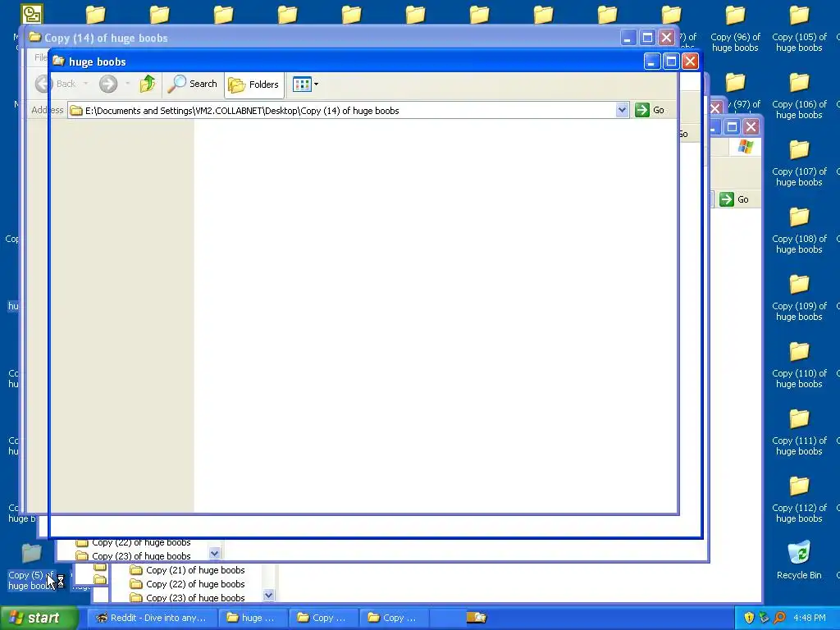Click the network connection tray icon

click(764, 618)
